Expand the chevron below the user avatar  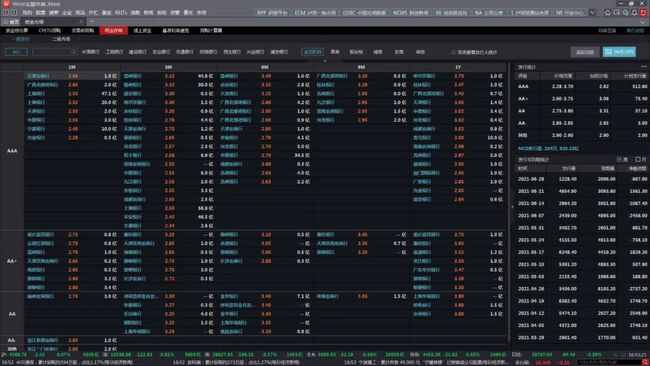coord(643,22)
